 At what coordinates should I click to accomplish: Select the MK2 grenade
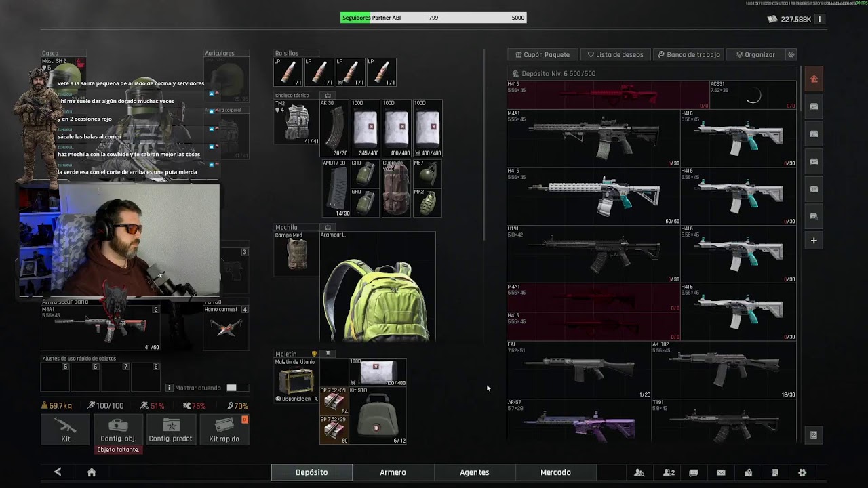click(x=427, y=203)
